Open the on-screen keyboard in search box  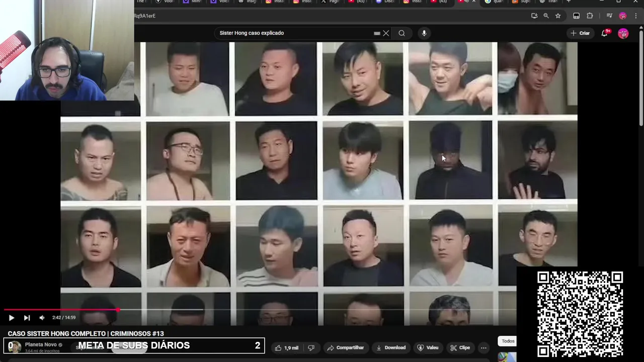377,33
